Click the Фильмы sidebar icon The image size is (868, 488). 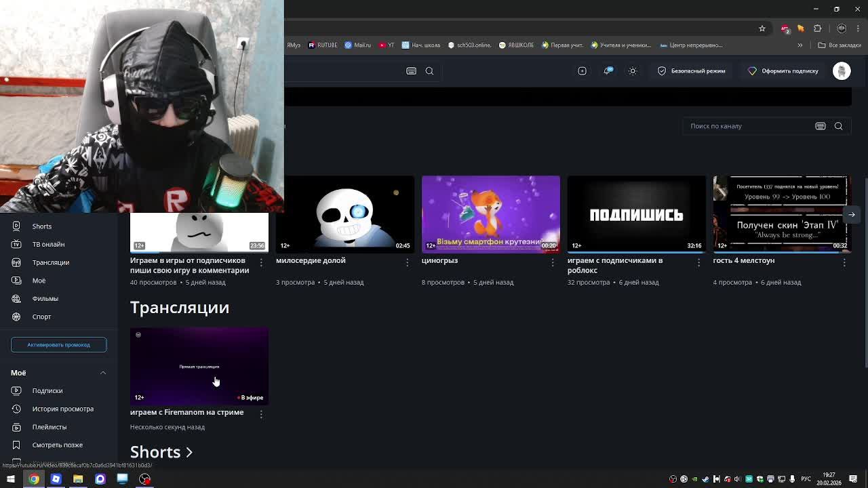(16, 298)
